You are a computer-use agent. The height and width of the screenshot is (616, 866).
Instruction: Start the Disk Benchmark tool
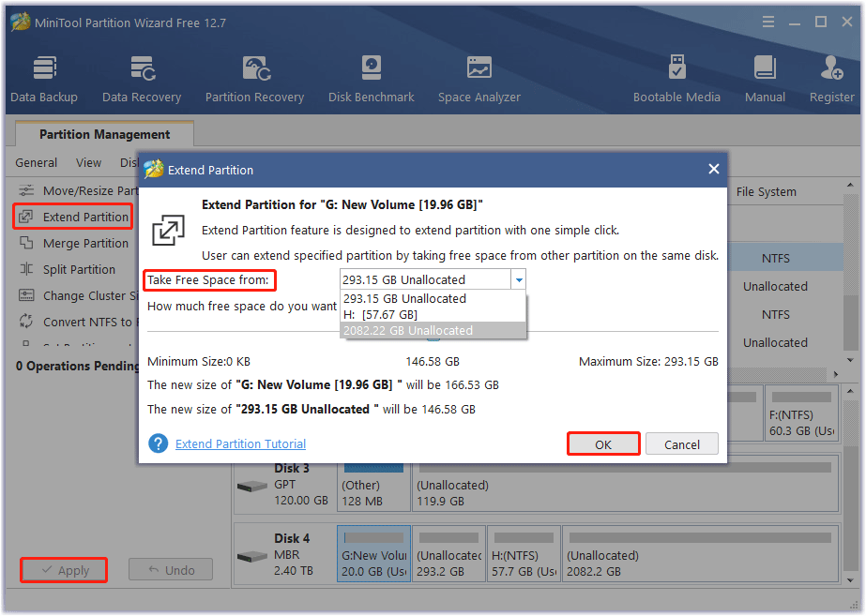click(x=372, y=79)
